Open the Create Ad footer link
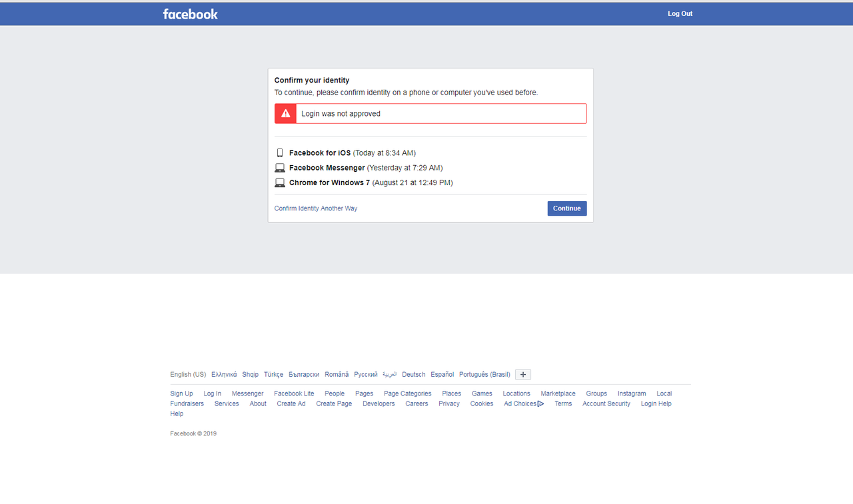The image size is (853, 504). (x=291, y=404)
